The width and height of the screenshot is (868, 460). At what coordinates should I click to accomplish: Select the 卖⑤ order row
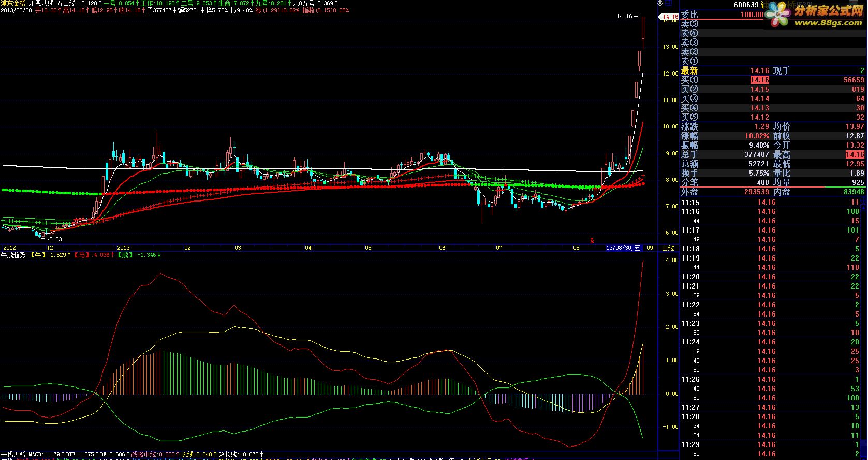[773, 24]
